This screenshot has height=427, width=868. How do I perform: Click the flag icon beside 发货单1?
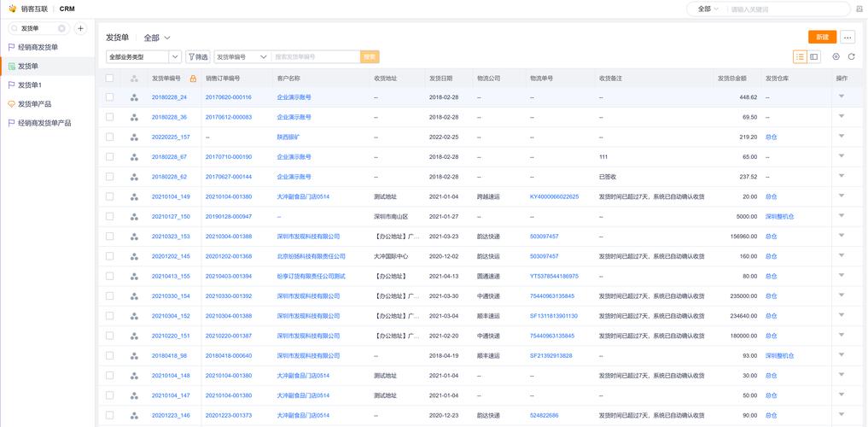[x=11, y=85]
